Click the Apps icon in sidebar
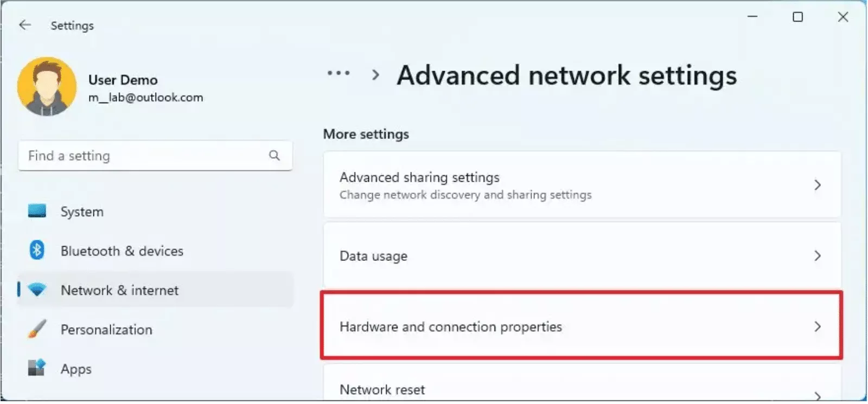 37,368
